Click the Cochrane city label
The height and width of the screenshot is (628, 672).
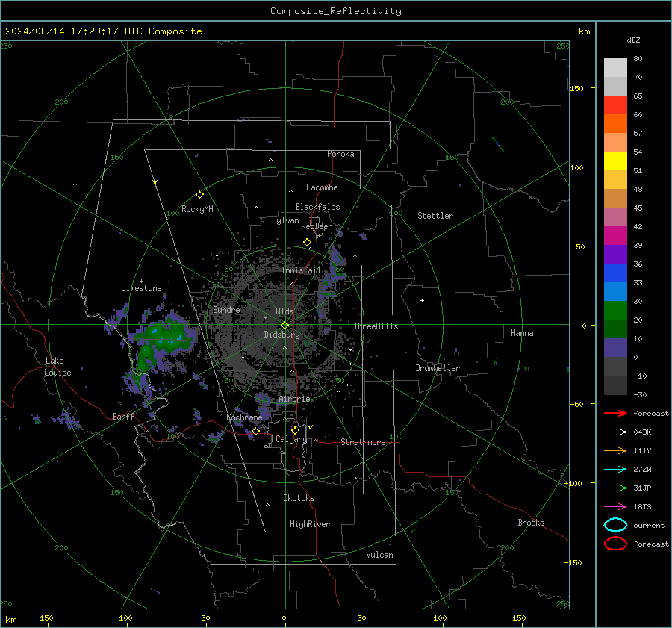(244, 417)
